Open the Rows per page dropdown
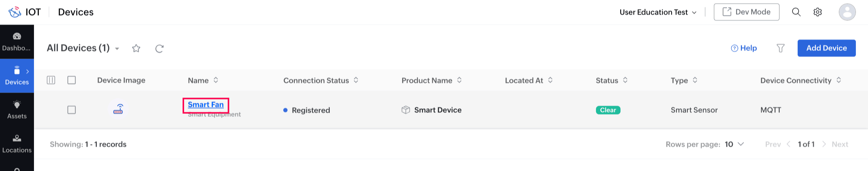The width and height of the screenshot is (868, 171). coord(735,144)
